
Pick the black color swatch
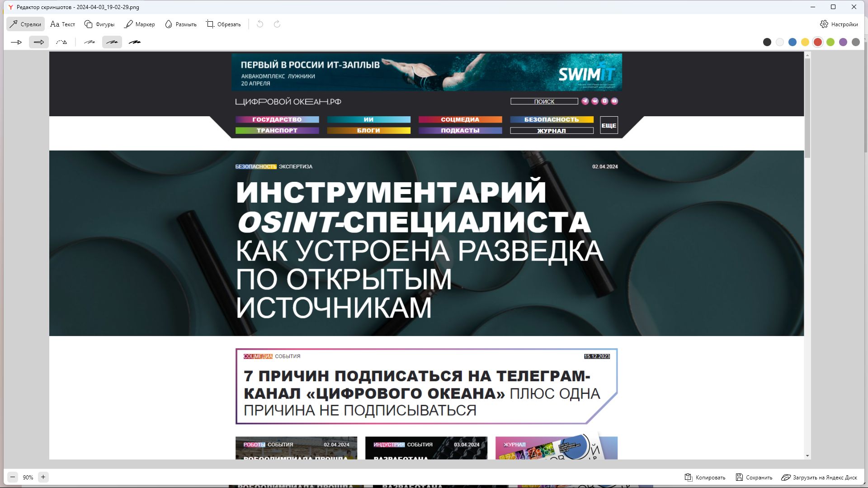(767, 42)
